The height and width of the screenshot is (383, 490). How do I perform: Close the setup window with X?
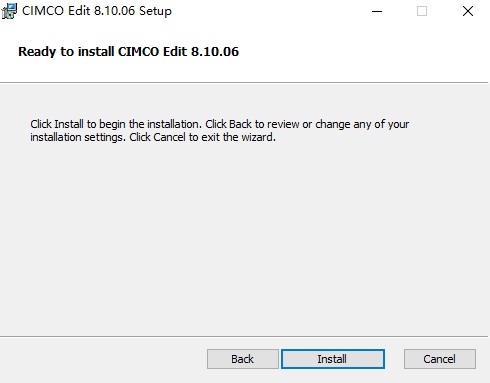(x=468, y=11)
